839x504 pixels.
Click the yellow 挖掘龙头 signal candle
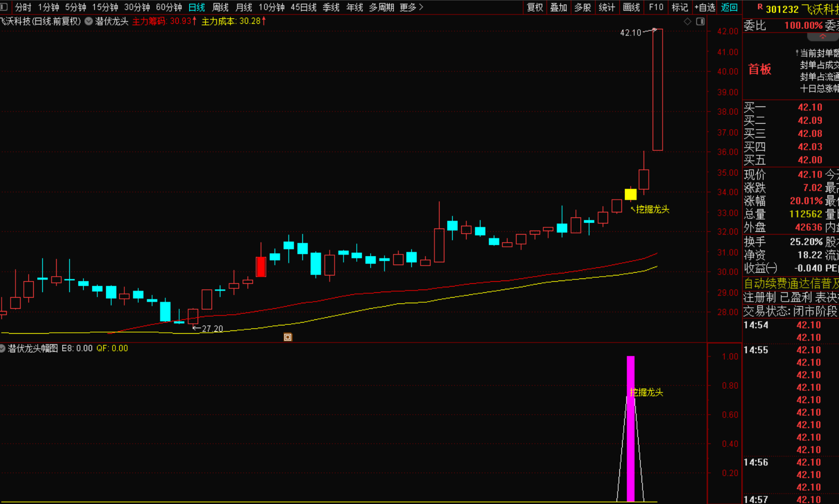(630, 194)
